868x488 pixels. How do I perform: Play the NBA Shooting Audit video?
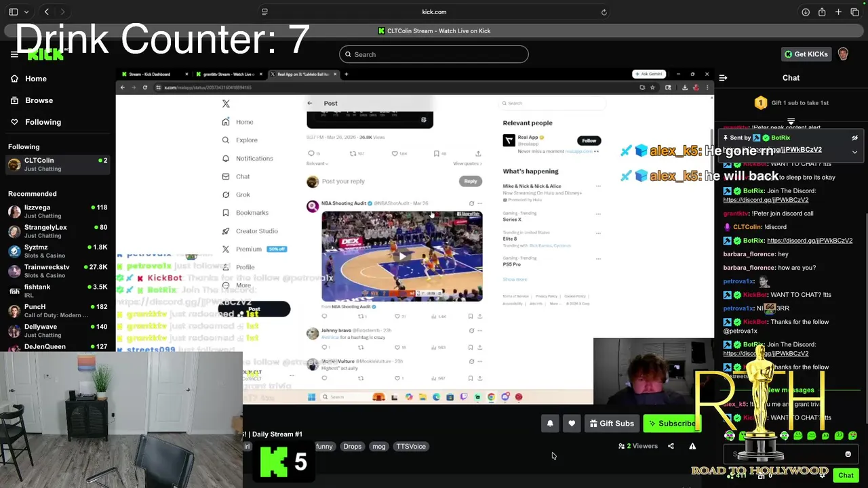[401, 256]
